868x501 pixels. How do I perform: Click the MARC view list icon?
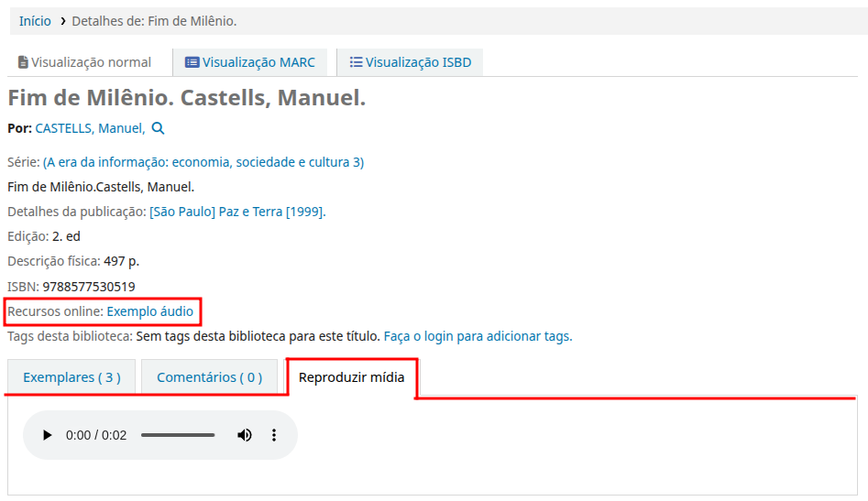(x=192, y=62)
